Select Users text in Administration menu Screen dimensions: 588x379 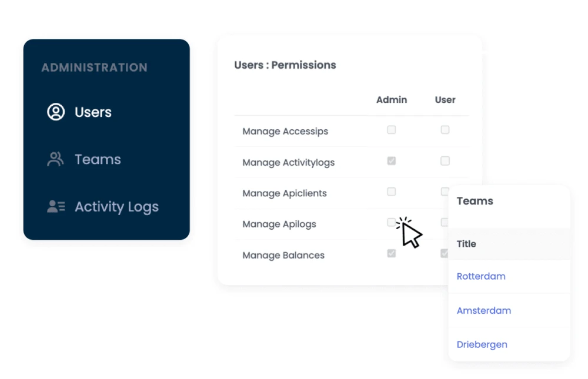click(x=93, y=112)
